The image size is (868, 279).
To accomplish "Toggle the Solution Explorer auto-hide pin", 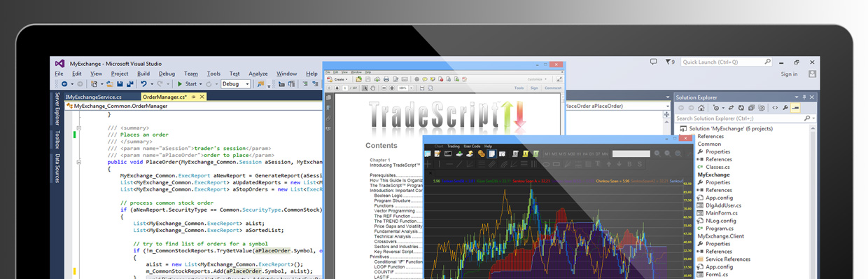I will point(804,97).
